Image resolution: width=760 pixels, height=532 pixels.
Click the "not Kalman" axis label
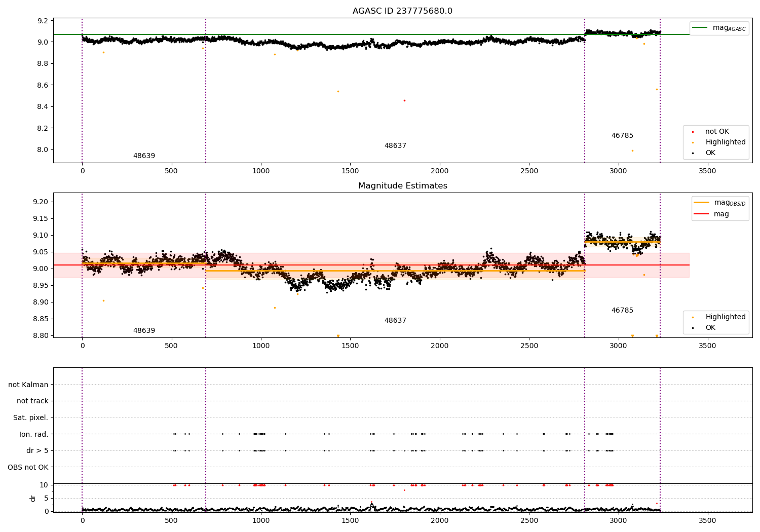click(28, 385)
